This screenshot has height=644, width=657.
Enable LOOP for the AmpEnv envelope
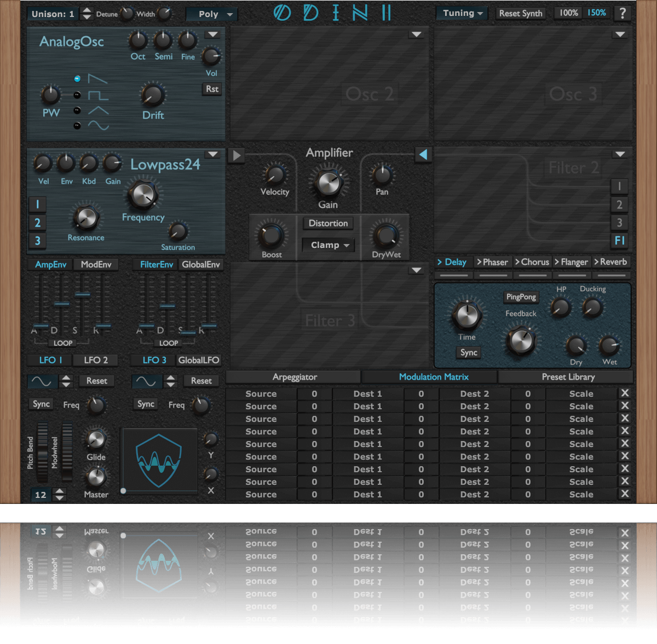[63, 343]
